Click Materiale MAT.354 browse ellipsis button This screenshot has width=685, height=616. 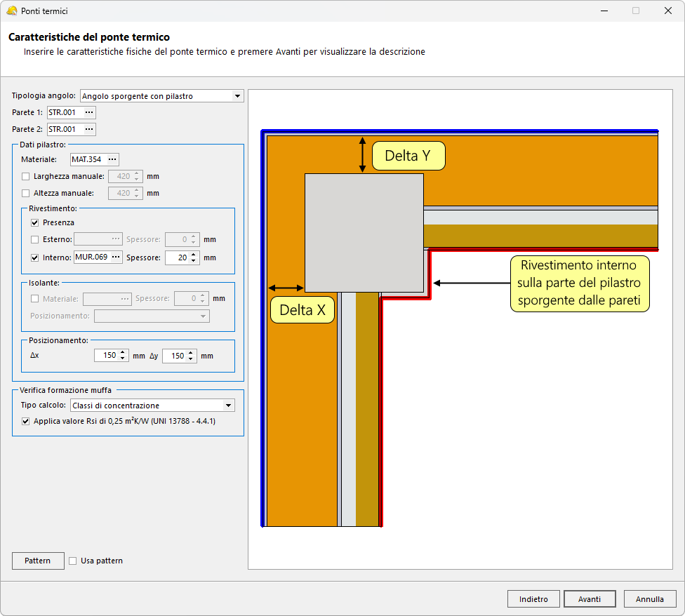pyautogui.click(x=112, y=159)
